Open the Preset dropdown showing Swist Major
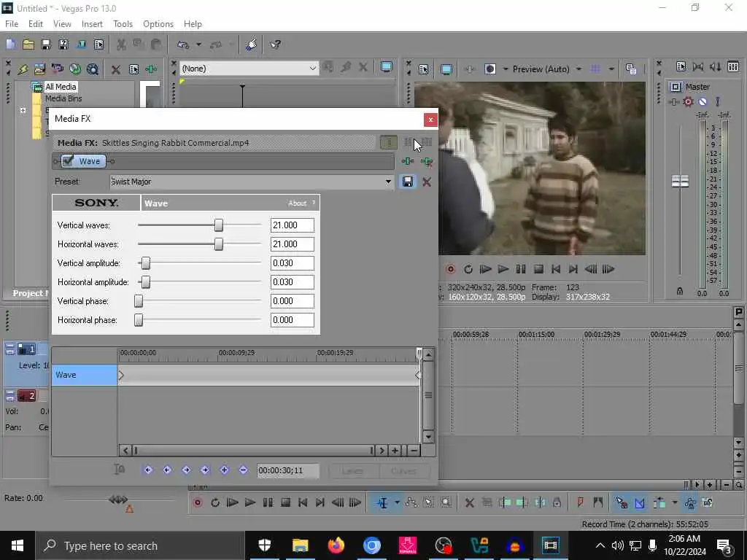The height and width of the screenshot is (560, 747). 388,182
